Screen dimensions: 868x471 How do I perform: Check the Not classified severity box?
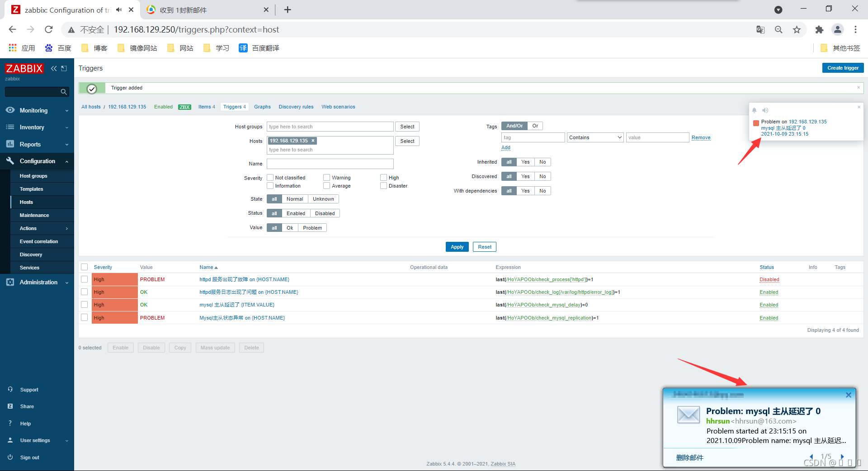point(270,178)
